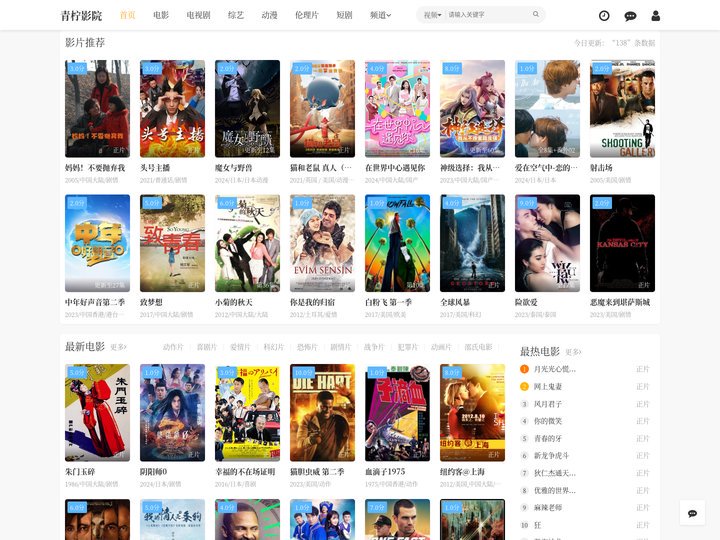This screenshot has width=720, height=540.
Task: Click the 青柠影院 site logo
Action: click(81, 16)
